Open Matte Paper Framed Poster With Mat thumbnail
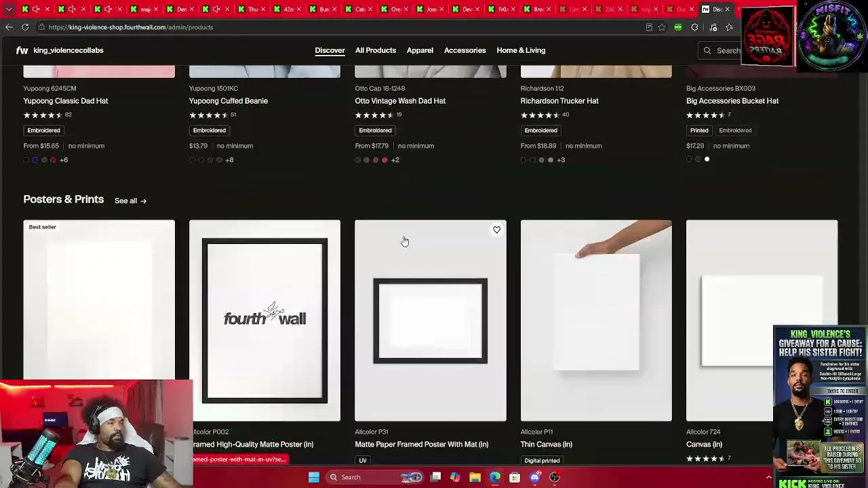This screenshot has width=868, height=488. 431,320
